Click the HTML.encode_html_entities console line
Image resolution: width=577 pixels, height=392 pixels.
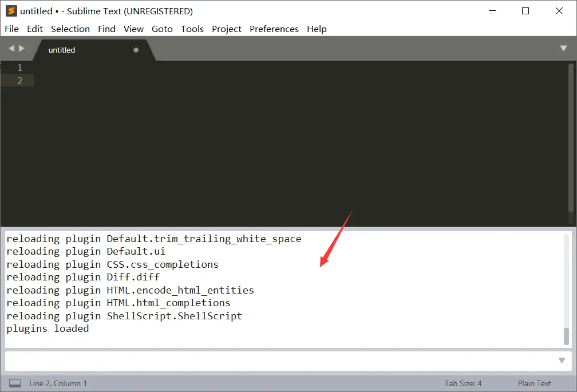[131, 290]
